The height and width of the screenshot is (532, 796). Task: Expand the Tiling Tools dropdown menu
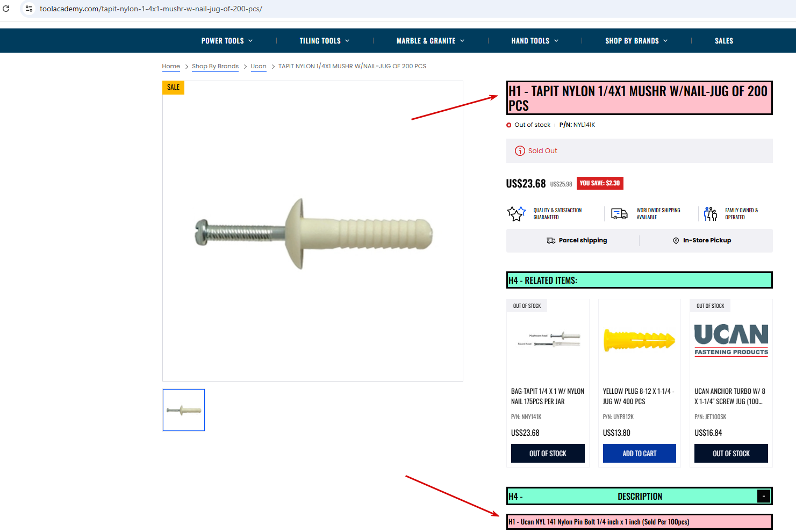(x=325, y=41)
